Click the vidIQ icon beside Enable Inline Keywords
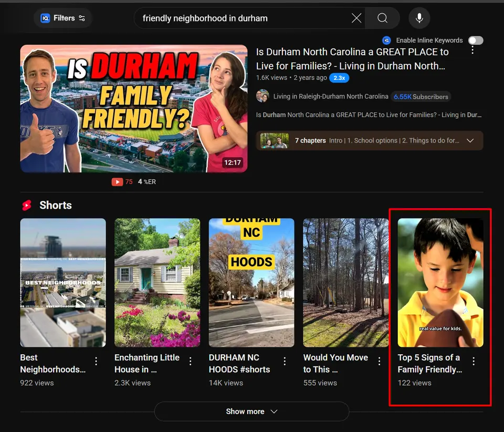 386,40
